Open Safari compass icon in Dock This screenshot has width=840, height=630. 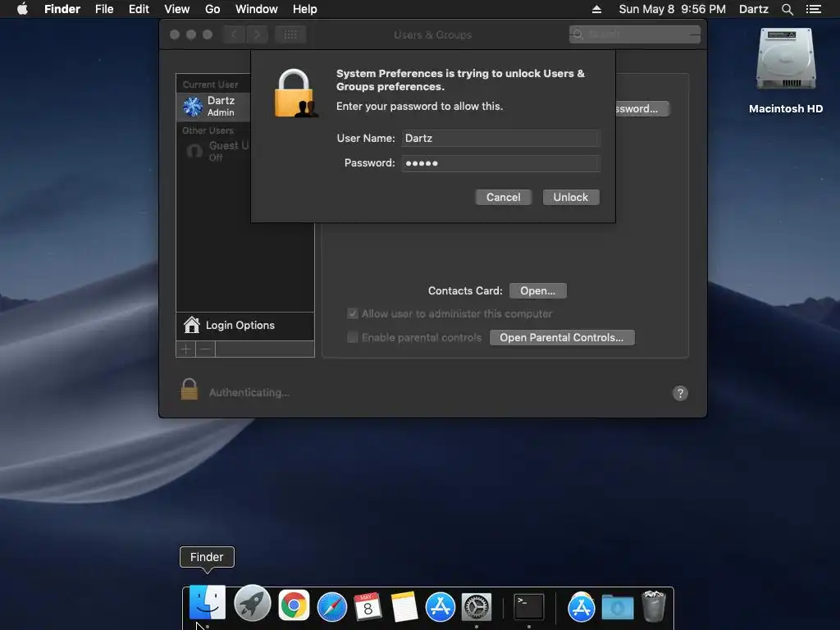(331, 607)
